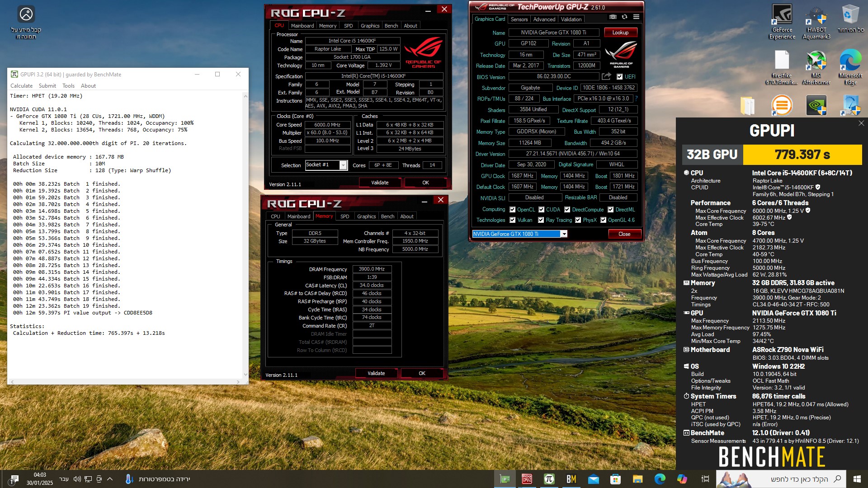Image resolution: width=868 pixels, height=488 pixels.
Task: Click the GPU Name field in GPU-Z
Action: (553, 33)
